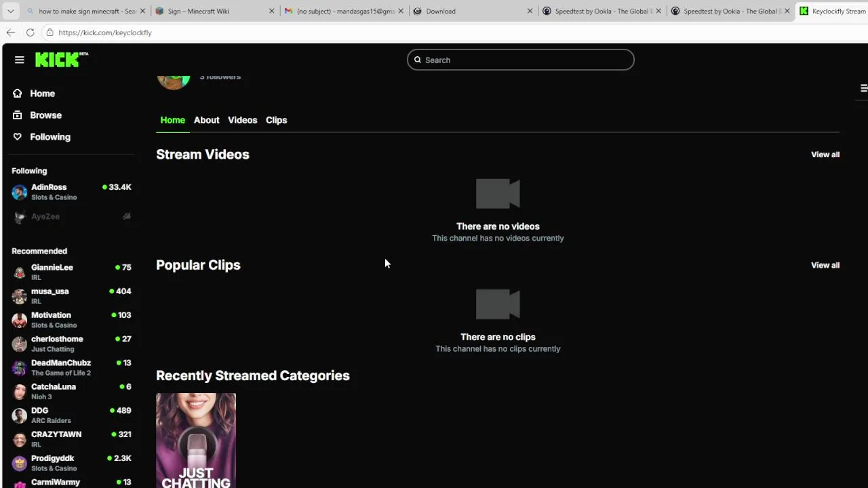This screenshot has height=488, width=868.
Task: Click the offline icon next to AyeZee
Action: click(126, 216)
